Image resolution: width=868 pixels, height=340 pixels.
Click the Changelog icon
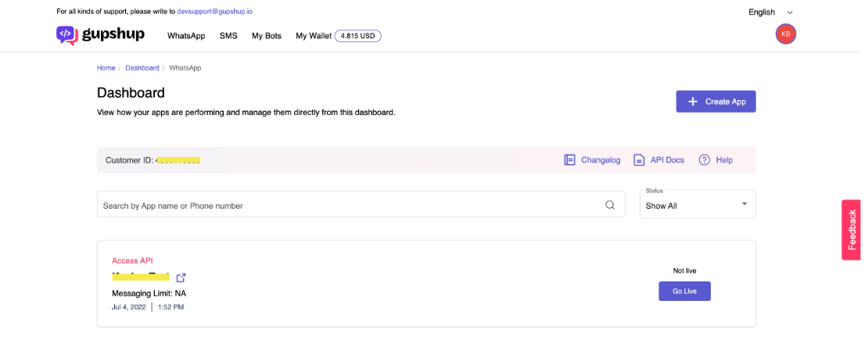tap(569, 160)
